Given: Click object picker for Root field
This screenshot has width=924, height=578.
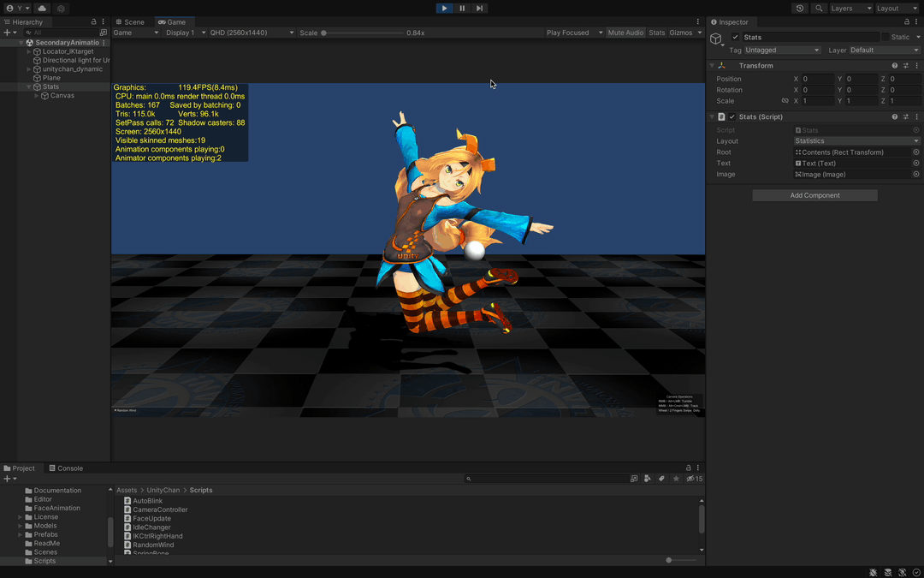Looking at the screenshot, I should pyautogui.click(x=916, y=152).
